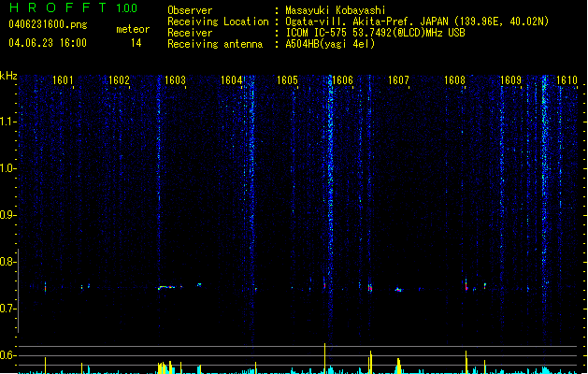Click the meteor count value 14
The width and height of the screenshot is (588, 374).
pyautogui.click(x=136, y=43)
